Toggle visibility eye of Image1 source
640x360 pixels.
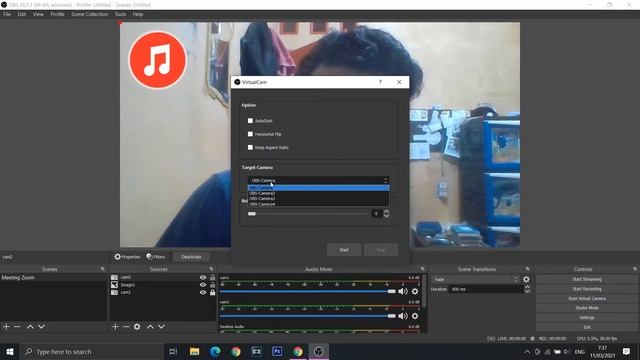tap(203, 285)
